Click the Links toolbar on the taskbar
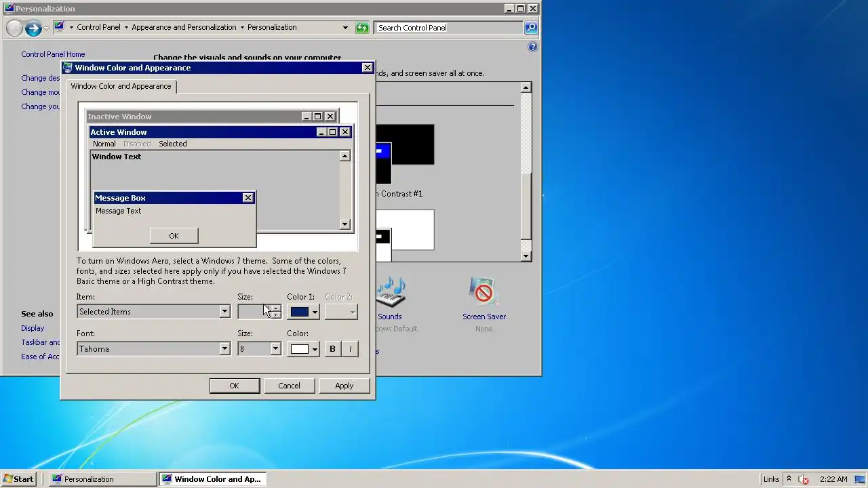868x488 pixels. point(771,479)
